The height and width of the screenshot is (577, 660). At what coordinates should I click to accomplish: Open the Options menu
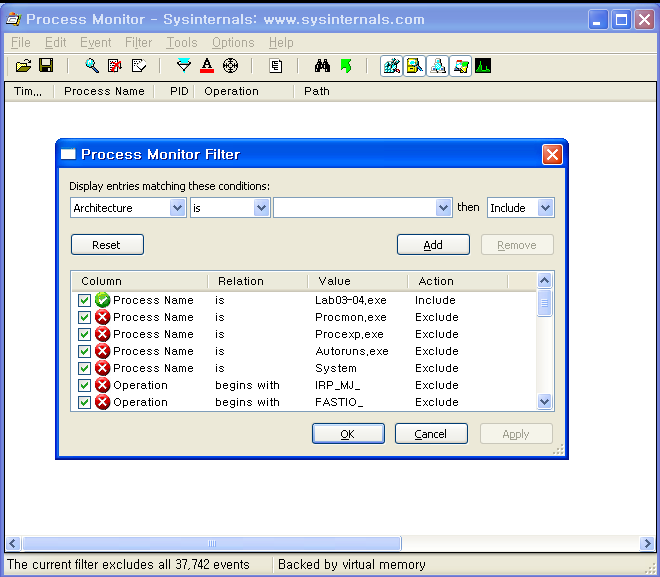[233, 43]
